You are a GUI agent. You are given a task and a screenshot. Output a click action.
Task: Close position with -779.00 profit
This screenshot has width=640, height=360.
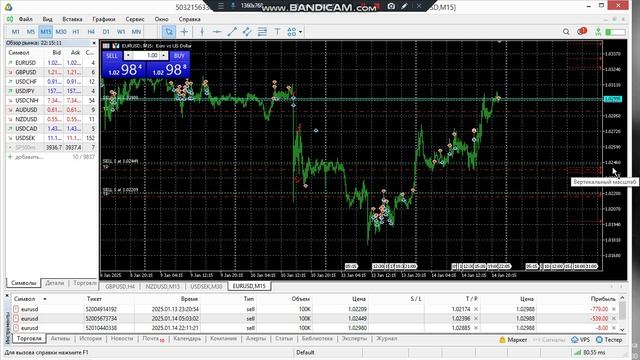coord(614,309)
